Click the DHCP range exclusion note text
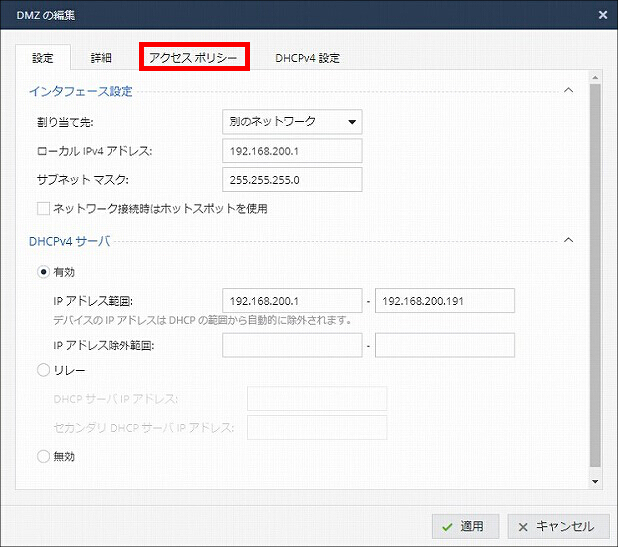 (x=203, y=320)
